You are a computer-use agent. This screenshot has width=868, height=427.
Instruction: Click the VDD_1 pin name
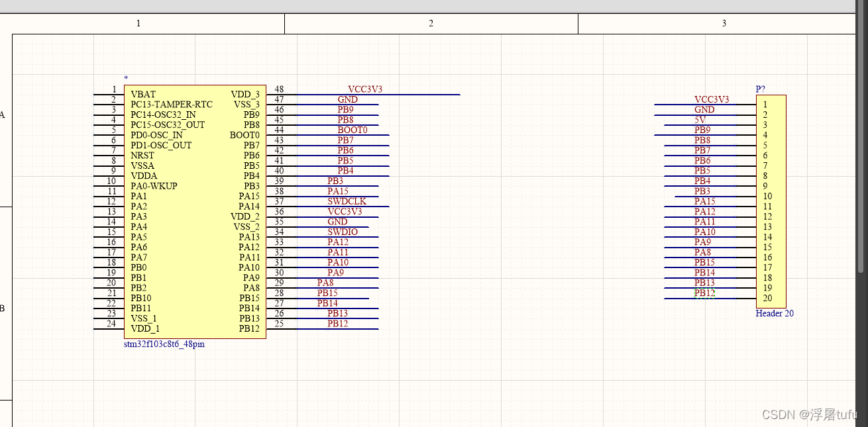[x=145, y=329]
